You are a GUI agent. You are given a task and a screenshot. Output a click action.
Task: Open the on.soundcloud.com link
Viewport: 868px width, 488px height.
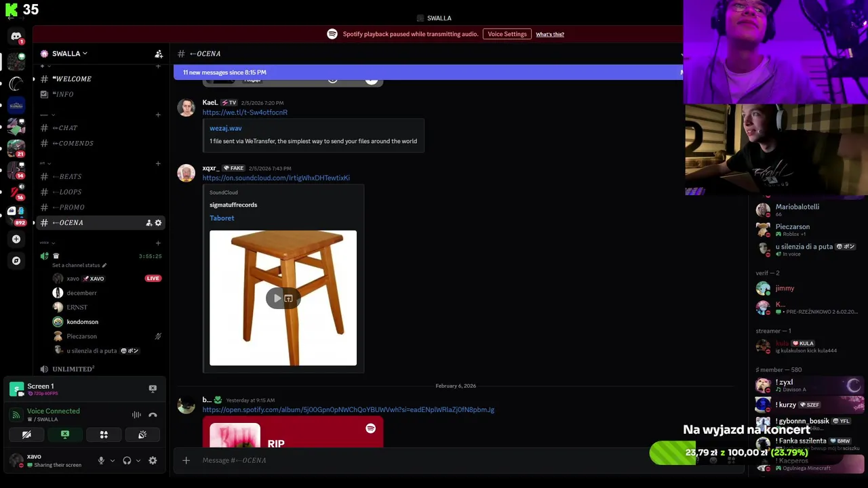tap(276, 178)
